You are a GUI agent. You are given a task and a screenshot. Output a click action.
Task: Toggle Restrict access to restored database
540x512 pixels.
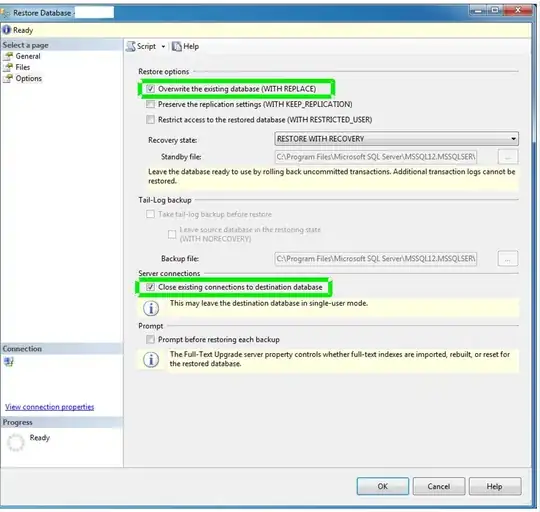coord(150,119)
